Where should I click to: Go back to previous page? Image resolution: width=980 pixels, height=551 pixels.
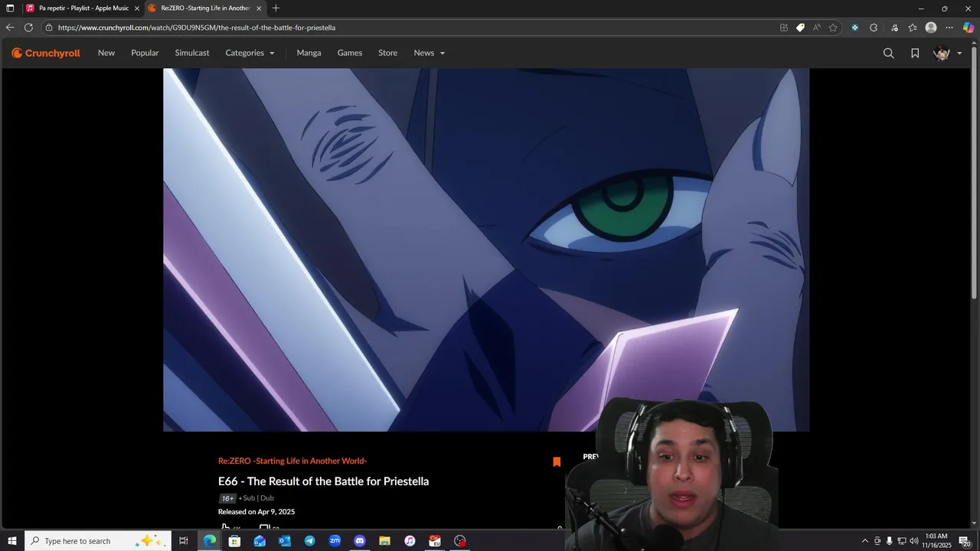[10, 28]
